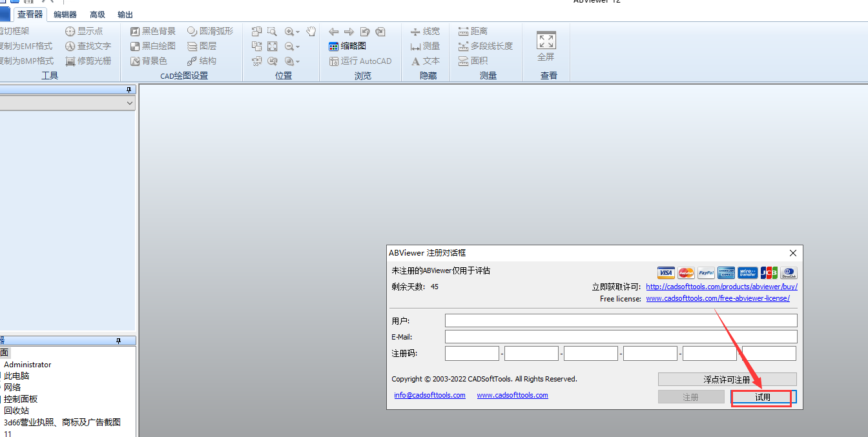Select 控制面板 in the folder tree
868x437 pixels.
(21, 399)
